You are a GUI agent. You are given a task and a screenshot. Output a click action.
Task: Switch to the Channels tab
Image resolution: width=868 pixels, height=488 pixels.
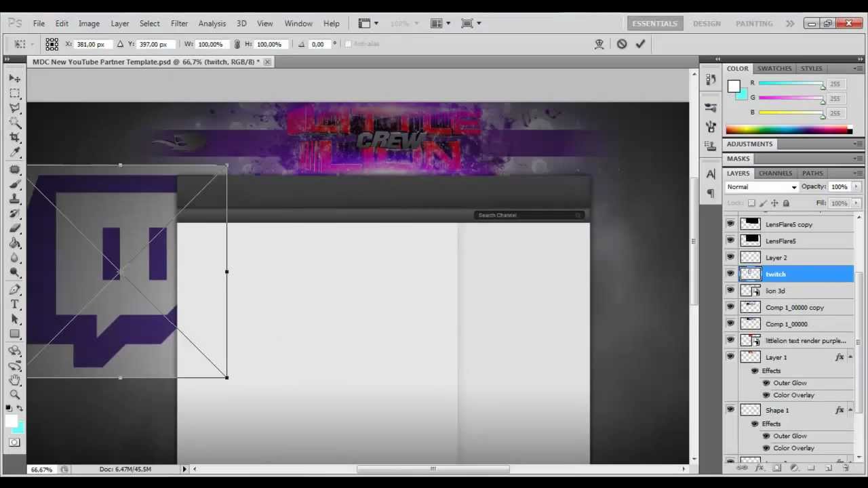(776, 174)
